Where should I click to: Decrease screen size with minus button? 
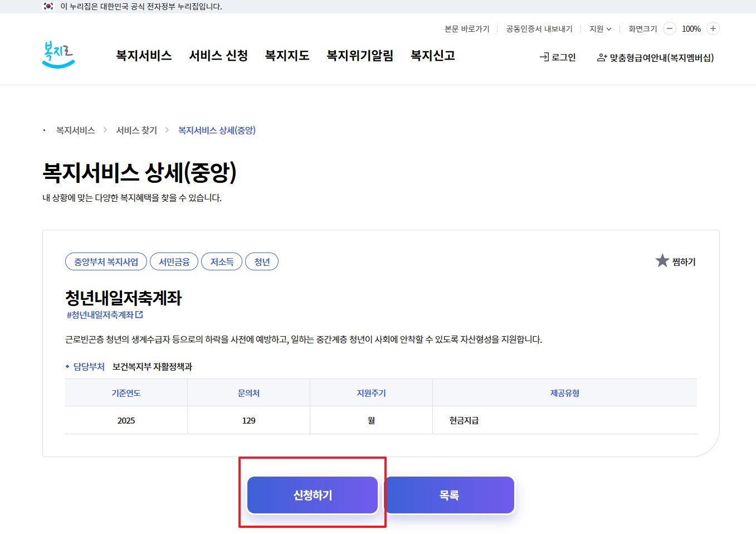point(670,28)
